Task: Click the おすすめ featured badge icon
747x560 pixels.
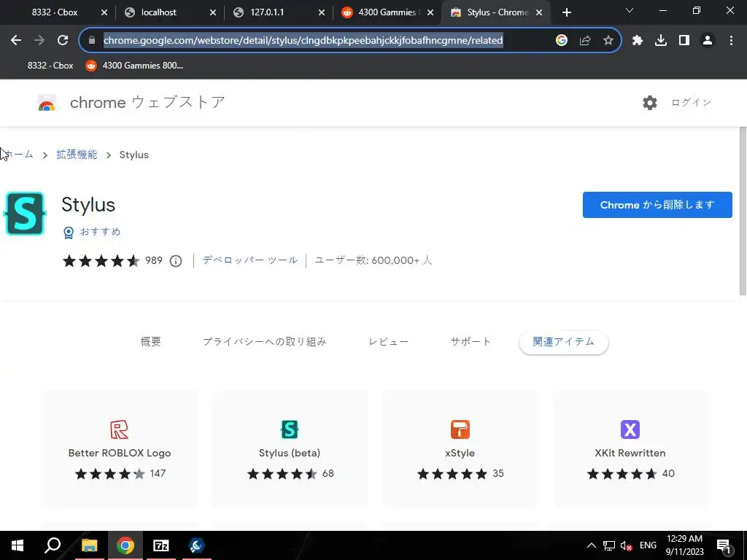Action: click(x=69, y=233)
